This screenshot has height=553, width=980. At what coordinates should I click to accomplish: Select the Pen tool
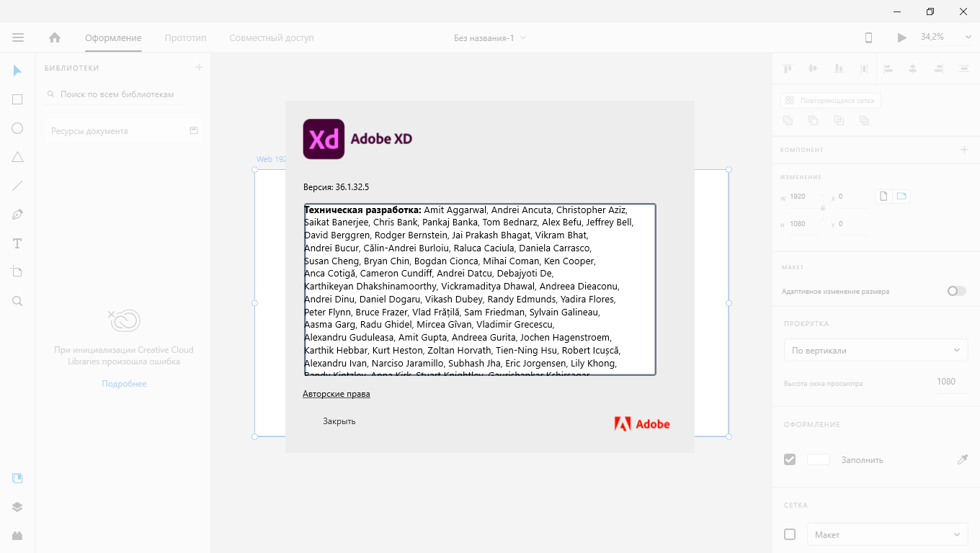tap(17, 215)
